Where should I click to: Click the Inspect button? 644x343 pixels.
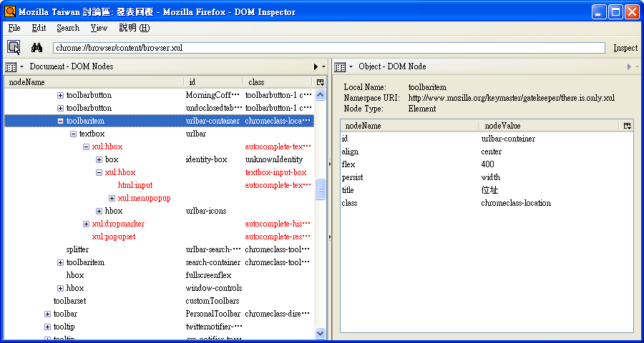point(625,48)
